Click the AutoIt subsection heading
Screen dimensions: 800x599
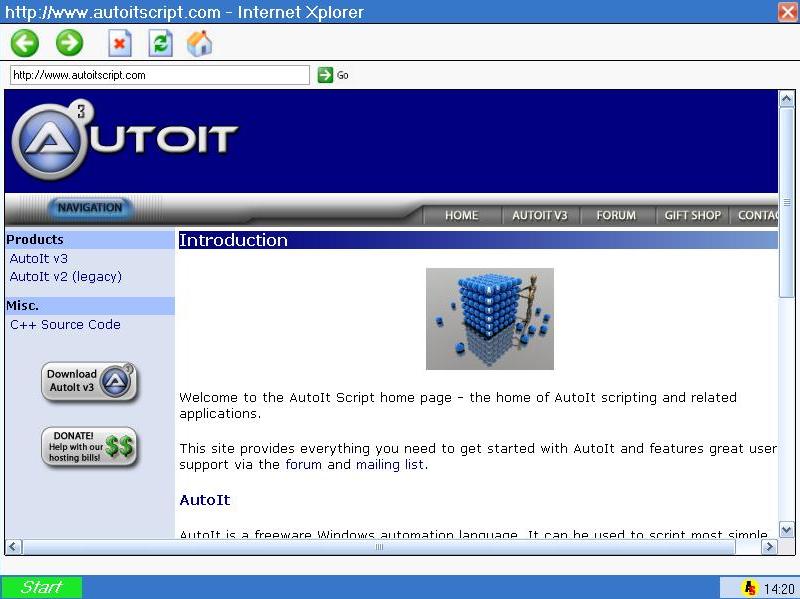point(205,500)
